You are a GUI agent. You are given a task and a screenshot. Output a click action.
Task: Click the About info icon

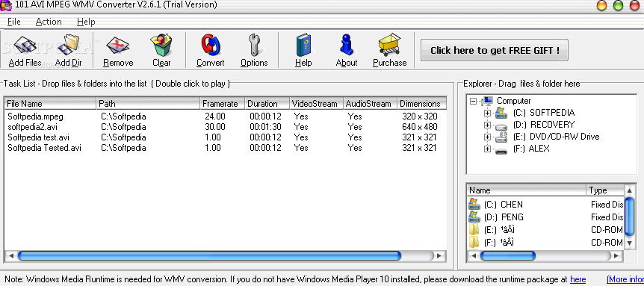click(x=347, y=45)
